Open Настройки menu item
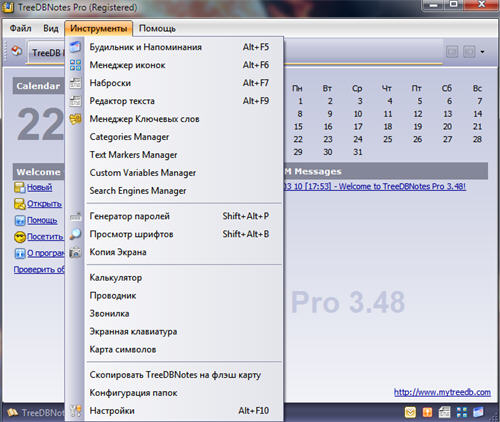 pos(183,411)
